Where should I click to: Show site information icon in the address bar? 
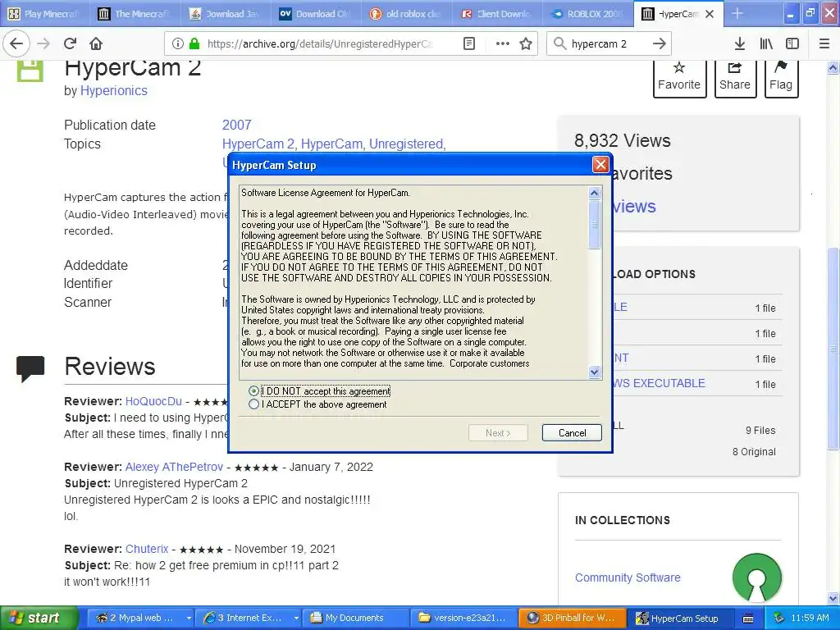178,43
